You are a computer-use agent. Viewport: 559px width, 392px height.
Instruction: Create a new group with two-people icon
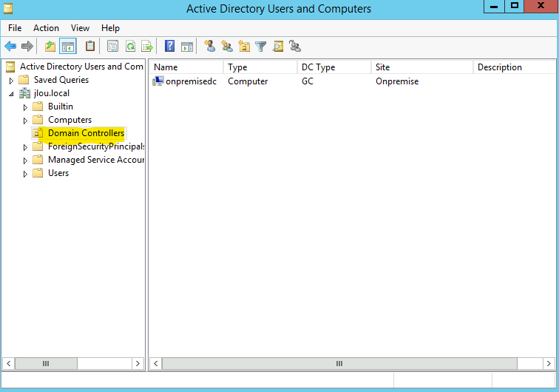pyautogui.click(x=227, y=46)
